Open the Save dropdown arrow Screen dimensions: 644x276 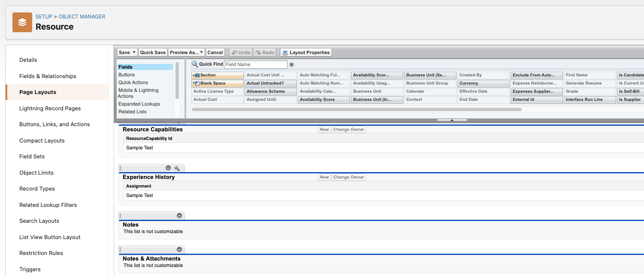134,52
